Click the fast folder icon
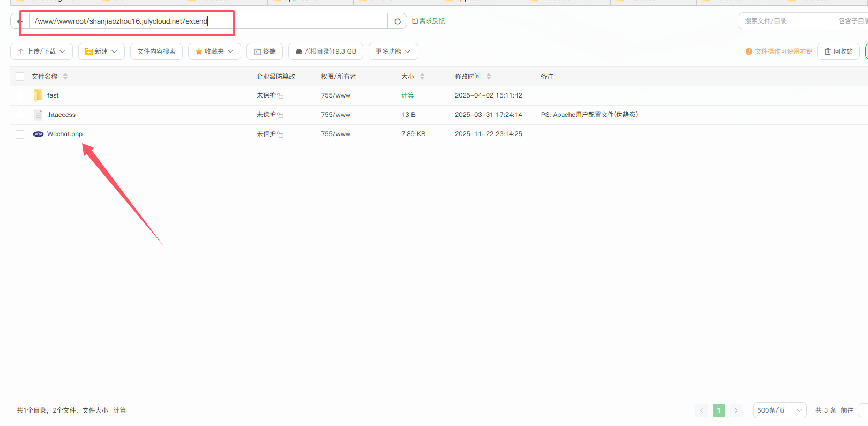This screenshot has height=426, width=868. point(38,95)
